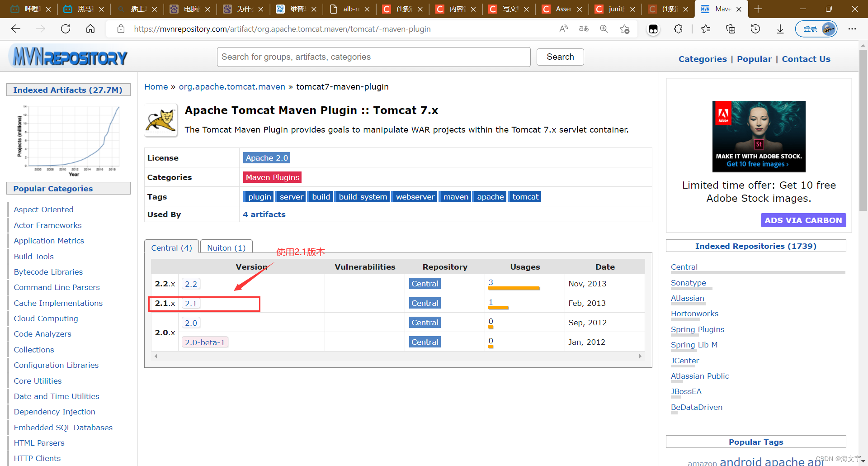Open the translate icon in address bar
Image resolution: width=868 pixels, height=466 pixels.
coord(584,29)
